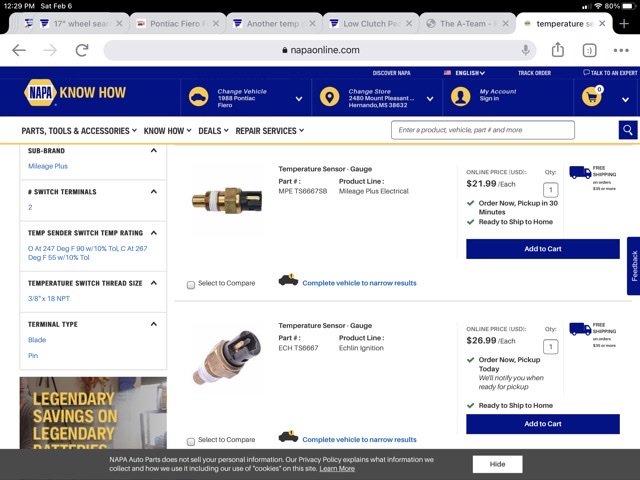Expand the Parts, Tools & Accessories menu
The width and height of the screenshot is (640, 480).
(x=79, y=131)
